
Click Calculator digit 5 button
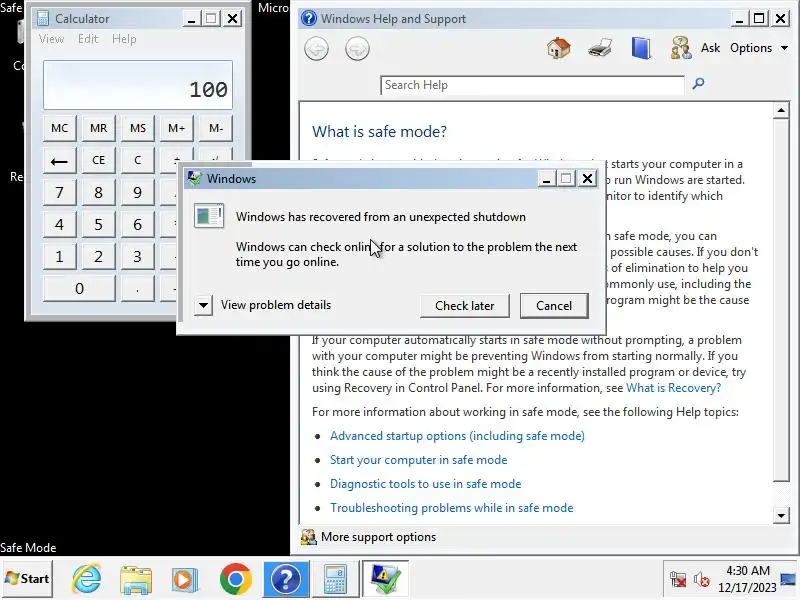tap(98, 224)
